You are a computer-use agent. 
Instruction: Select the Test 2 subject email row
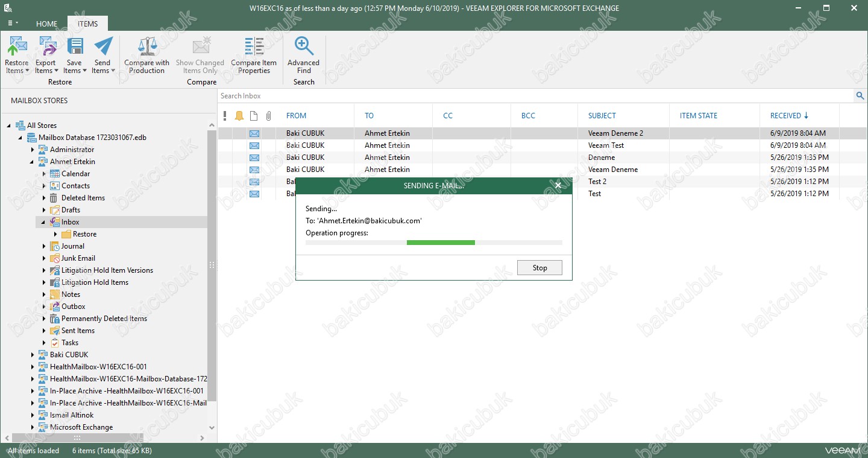pyautogui.click(x=542, y=182)
